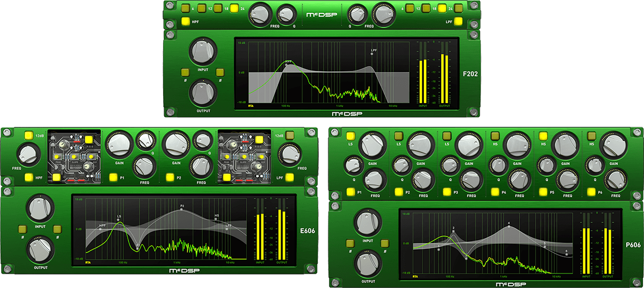Enable the LPF button on E606
Image resolution: width=644 pixels, height=288 pixels.
pyautogui.click(x=290, y=177)
